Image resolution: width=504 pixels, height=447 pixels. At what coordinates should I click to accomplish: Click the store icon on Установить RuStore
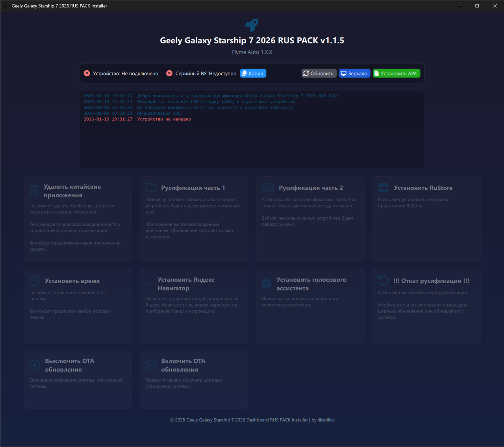pyautogui.click(x=384, y=187)
